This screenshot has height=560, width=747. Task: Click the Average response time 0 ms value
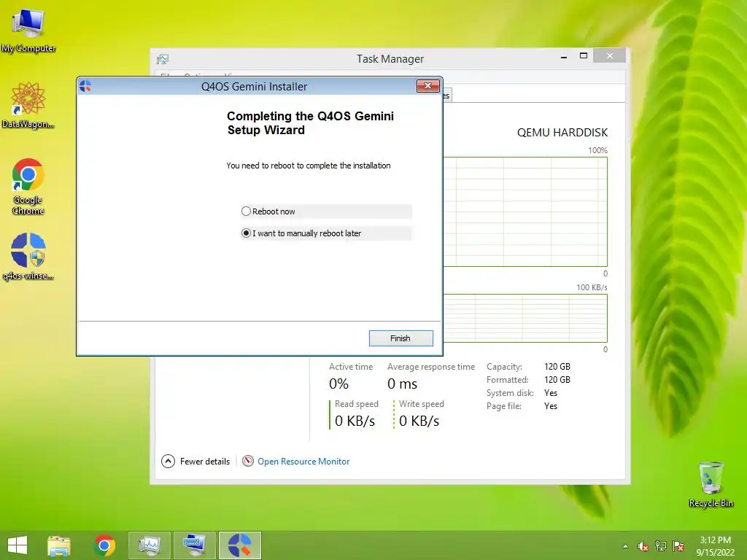(x=402, y=384)
